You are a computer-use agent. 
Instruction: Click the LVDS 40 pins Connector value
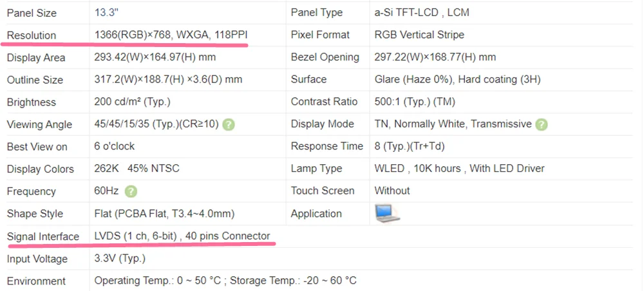point(182,236)
